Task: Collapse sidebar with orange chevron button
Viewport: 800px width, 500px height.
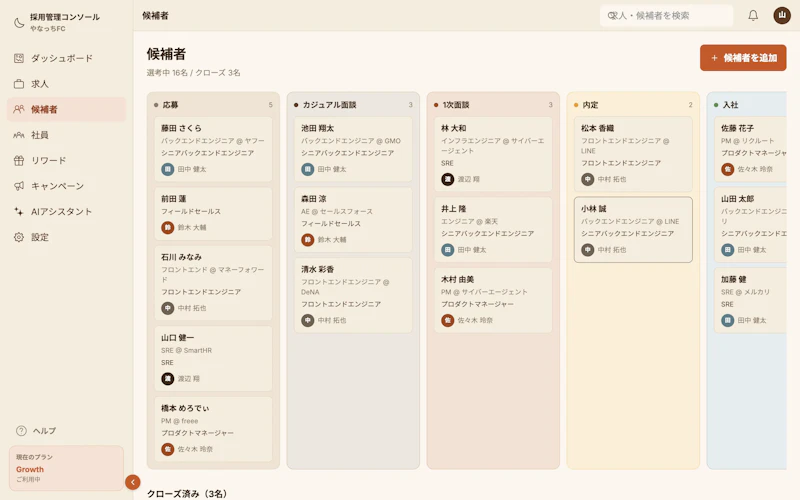Action: (133, 482)
